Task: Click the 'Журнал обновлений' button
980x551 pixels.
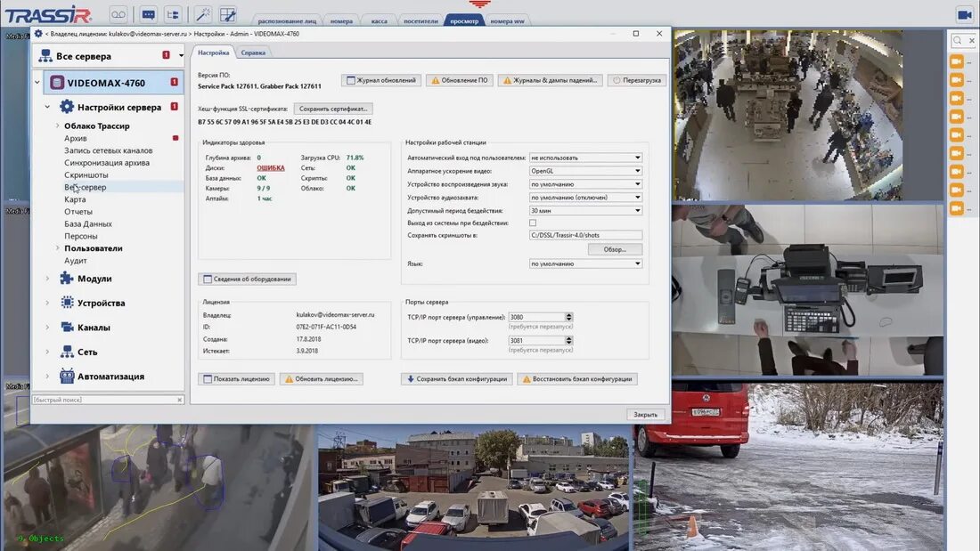Action: pos(381,80)
